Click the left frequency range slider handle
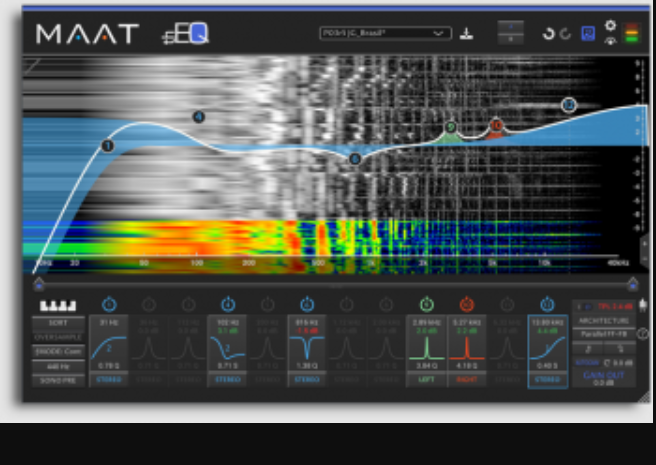 click(x=39, y=283)
